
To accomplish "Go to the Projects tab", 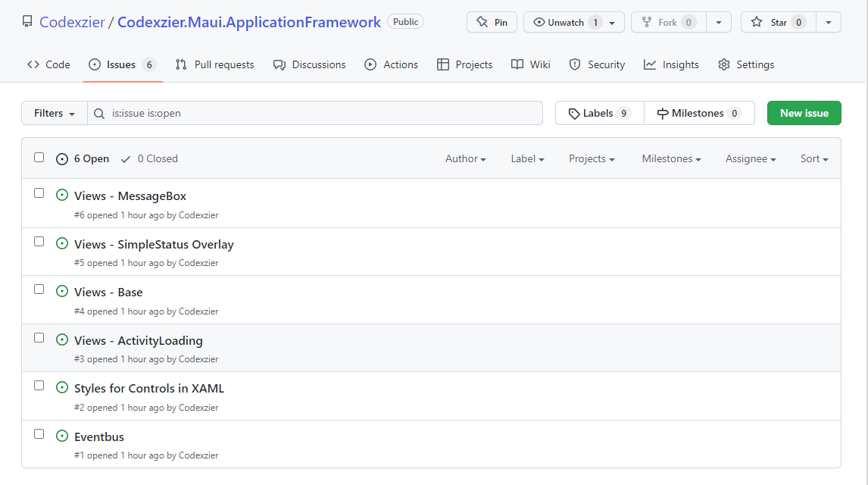I will (x=464, y=64).
